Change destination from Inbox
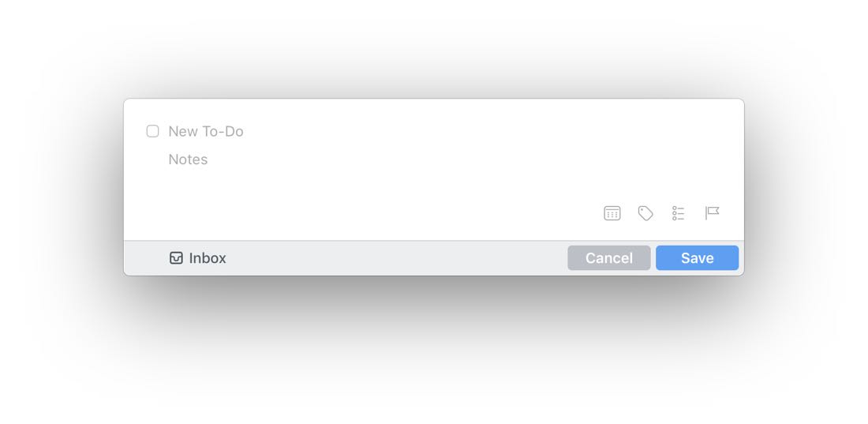 (x=197, y=257)
